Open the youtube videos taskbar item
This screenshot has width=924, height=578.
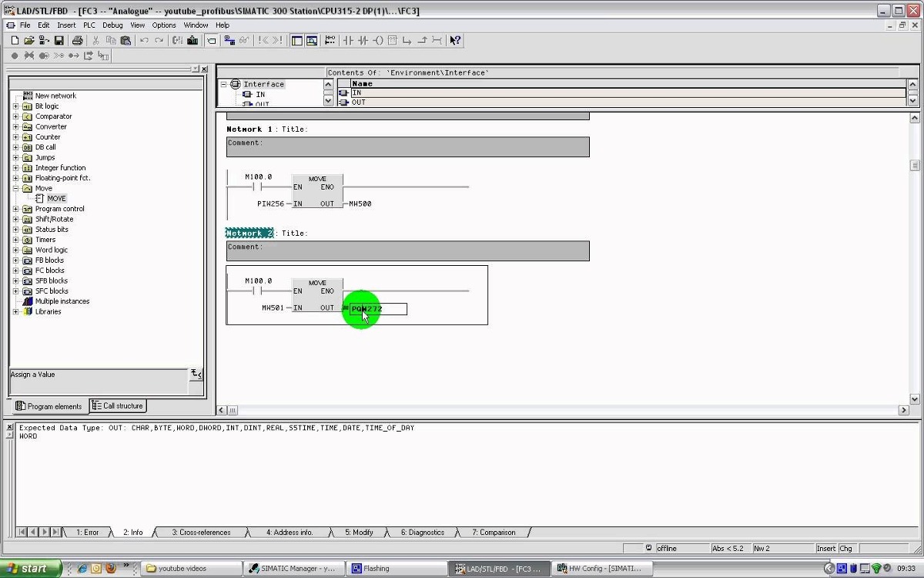(x=191, y=569)
